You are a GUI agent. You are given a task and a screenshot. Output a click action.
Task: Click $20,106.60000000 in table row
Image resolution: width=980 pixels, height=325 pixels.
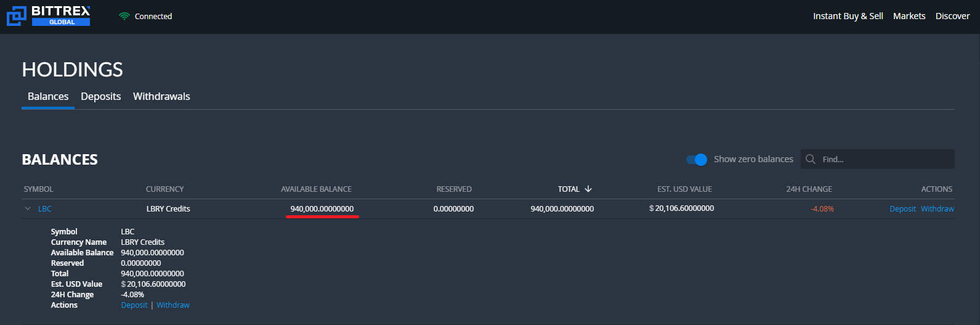coord(681,208)
